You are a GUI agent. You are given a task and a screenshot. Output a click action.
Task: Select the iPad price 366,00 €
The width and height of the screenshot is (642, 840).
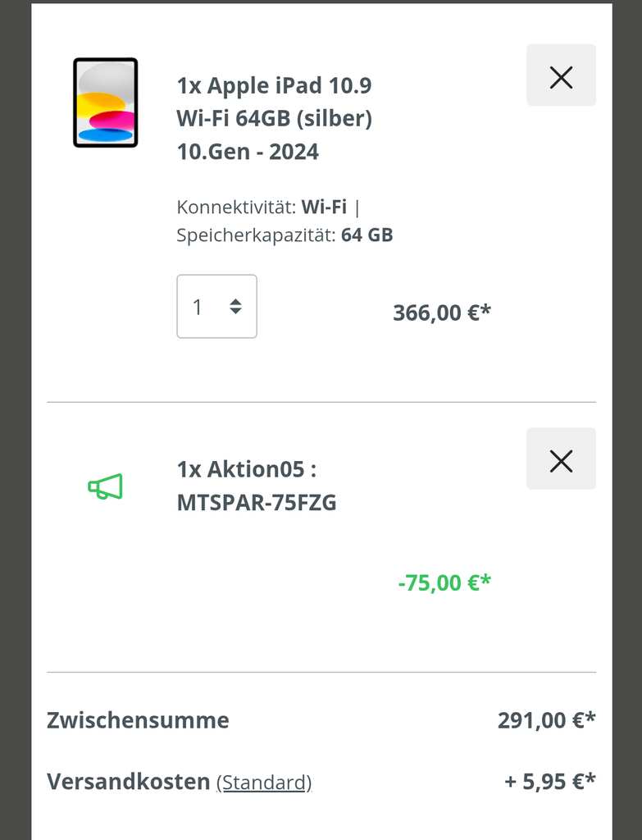tap(442, 313)
